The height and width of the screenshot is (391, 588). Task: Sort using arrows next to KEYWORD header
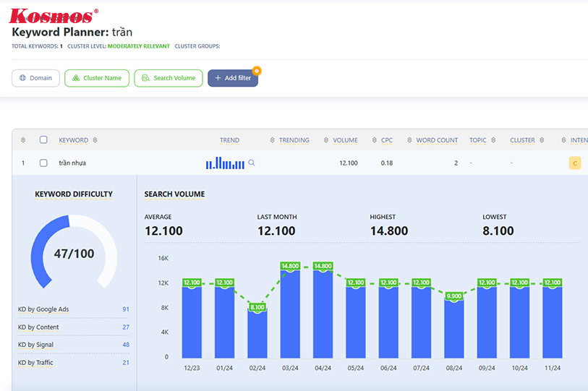pyautogui.click(x=95, y=140)
